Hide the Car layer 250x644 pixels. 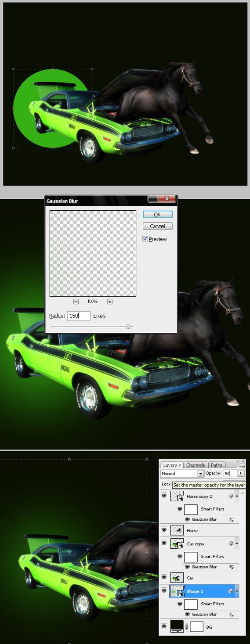pyautogui.click(x=164, y=578)
